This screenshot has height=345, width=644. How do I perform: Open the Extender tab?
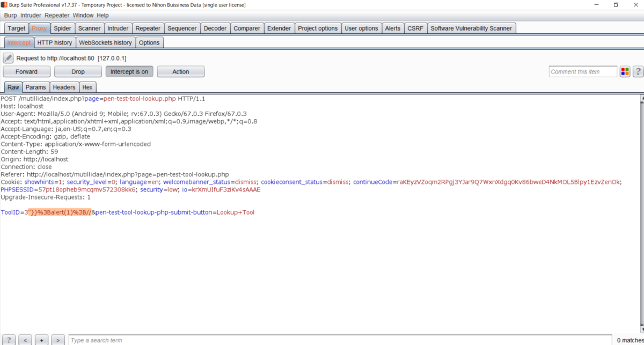click(x=279, y=28)
